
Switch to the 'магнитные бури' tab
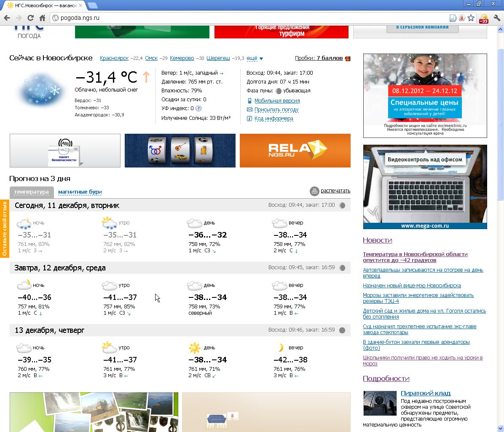click(80, 192)
